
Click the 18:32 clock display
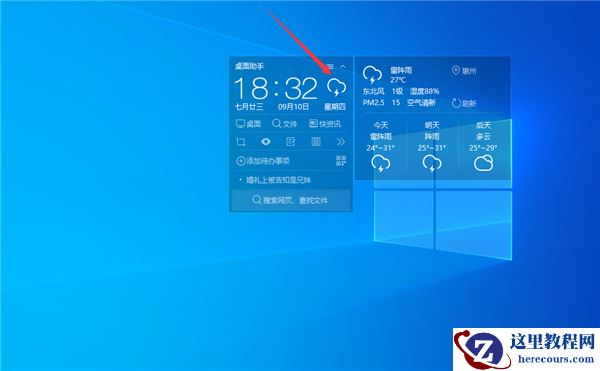tap(276, 88)
